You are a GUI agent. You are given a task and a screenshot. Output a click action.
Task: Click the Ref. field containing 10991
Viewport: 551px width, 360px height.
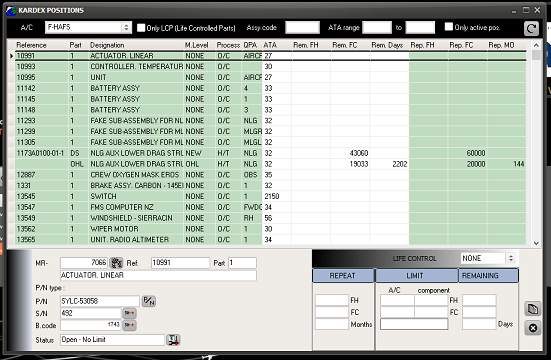[180, 263]
